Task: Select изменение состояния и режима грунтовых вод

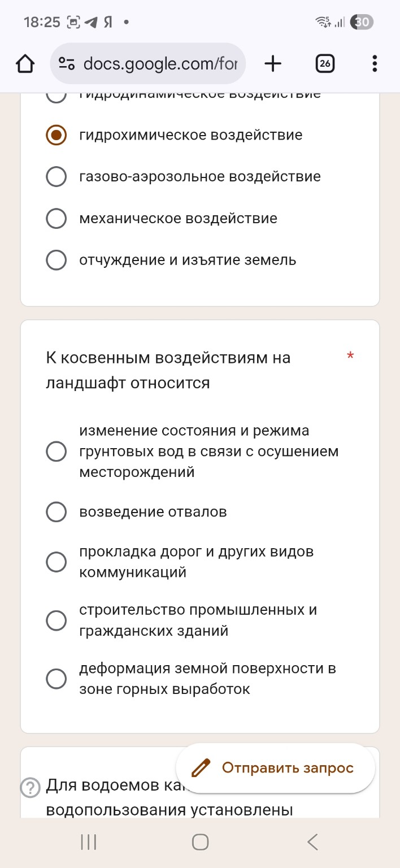Action: [56, 451]
